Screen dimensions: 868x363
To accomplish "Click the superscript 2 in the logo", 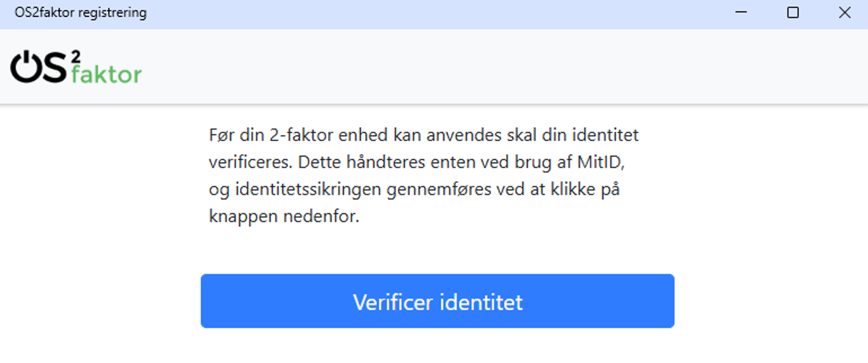I will tap(75, 57).
